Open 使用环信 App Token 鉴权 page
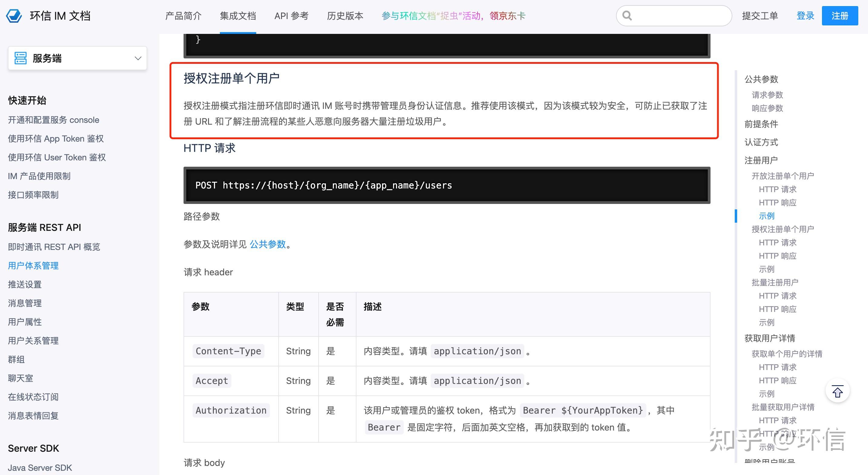 point(56,139)
